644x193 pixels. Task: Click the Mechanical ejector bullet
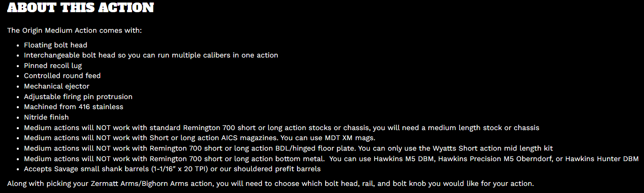tap(57, 86)
